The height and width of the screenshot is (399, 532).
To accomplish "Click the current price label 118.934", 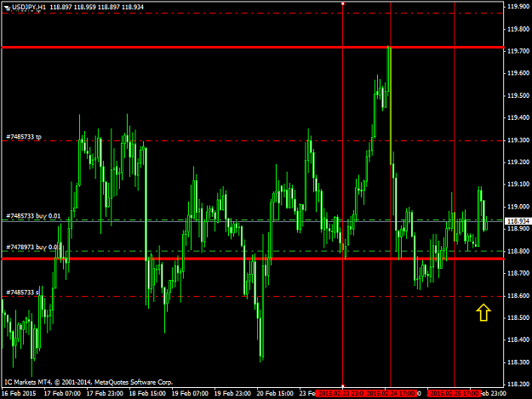I will (x=518, y=221).
